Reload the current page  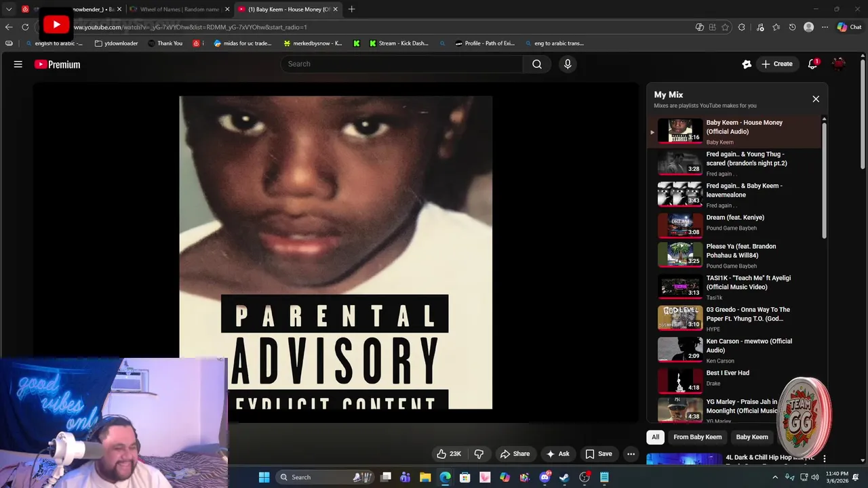pyautogui.click(x=25, y=27)
